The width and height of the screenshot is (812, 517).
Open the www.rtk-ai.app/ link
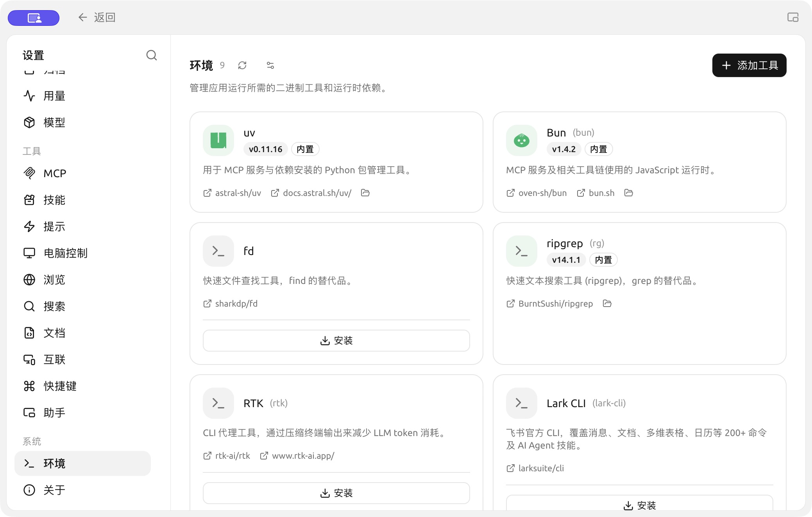pyautogui.click(x=297, y=456)
